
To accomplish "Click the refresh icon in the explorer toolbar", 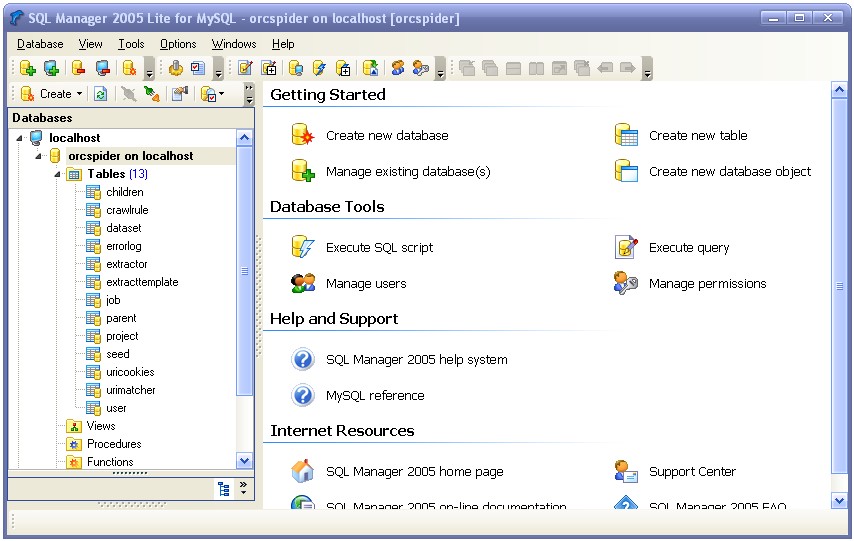I will (100, 94).
